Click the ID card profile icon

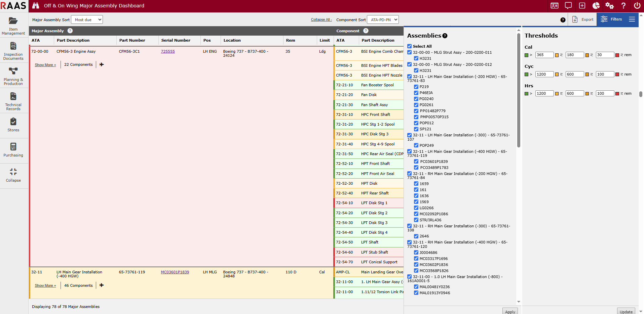[555, 6]
